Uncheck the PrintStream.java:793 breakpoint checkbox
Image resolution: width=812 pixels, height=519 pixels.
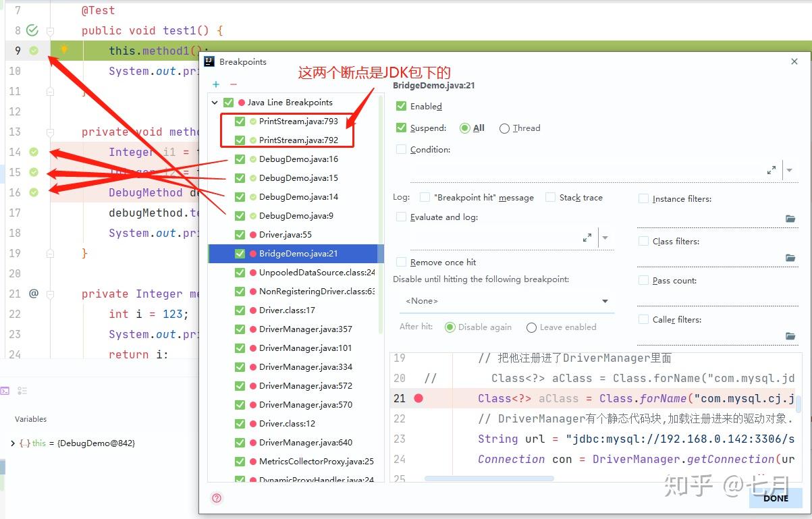coord(240,121)
